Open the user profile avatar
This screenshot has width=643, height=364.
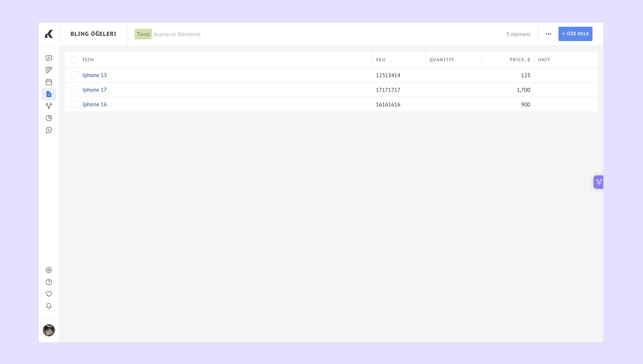[x=49, y=330]
